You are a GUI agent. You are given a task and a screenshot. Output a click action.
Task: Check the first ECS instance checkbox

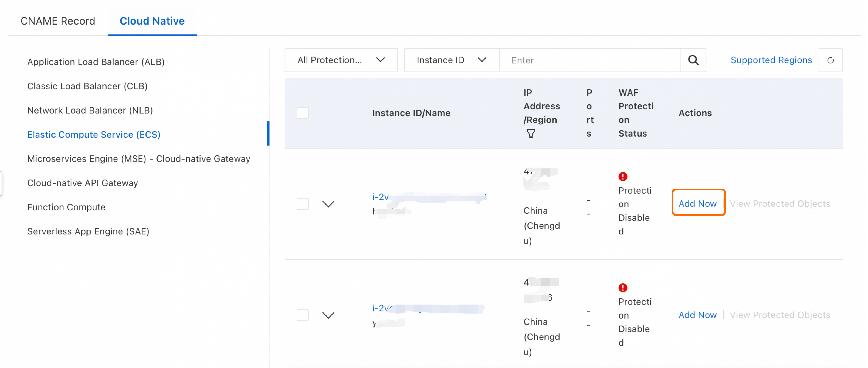302,204
